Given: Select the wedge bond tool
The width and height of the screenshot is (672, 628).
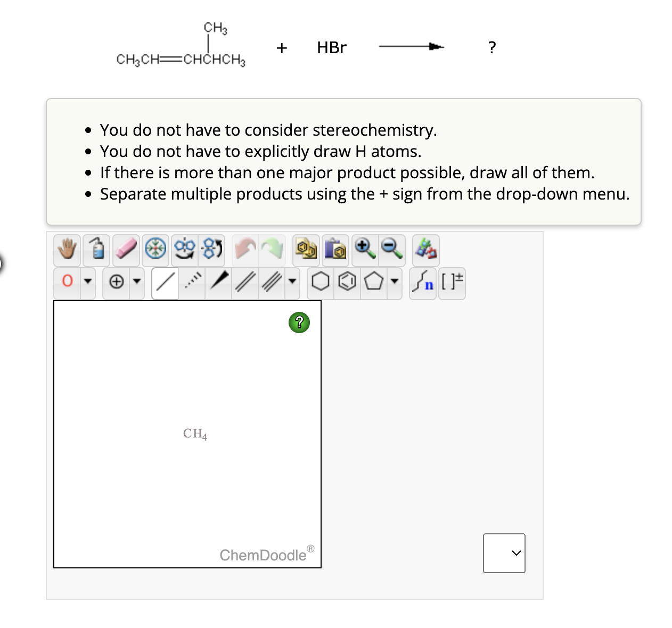Looking at the screenshot, I should pyautogui.click(x=218, y=283).
